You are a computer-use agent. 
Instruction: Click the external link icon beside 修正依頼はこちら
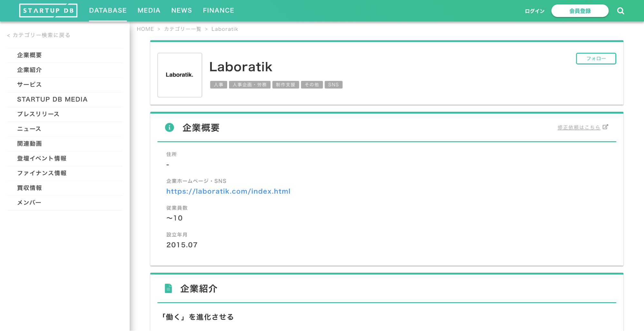coord(605,127)
